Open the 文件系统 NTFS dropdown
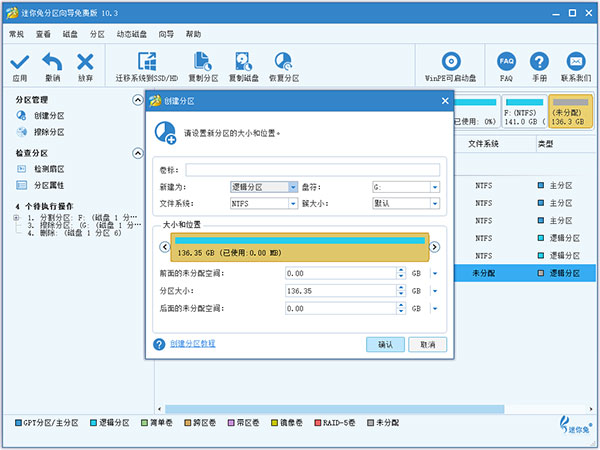The height and width of the screenshot is (450, 600). [x=292, y=203]
